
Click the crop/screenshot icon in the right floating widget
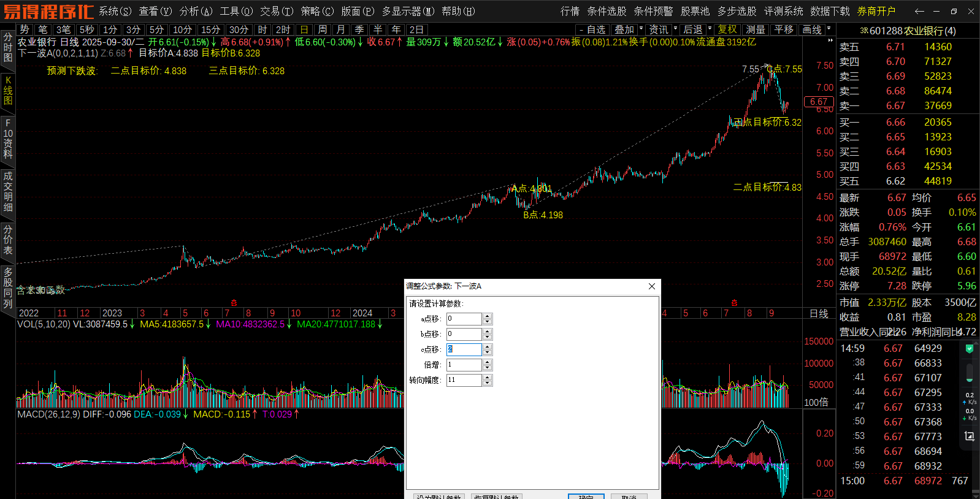pos(970,436)
